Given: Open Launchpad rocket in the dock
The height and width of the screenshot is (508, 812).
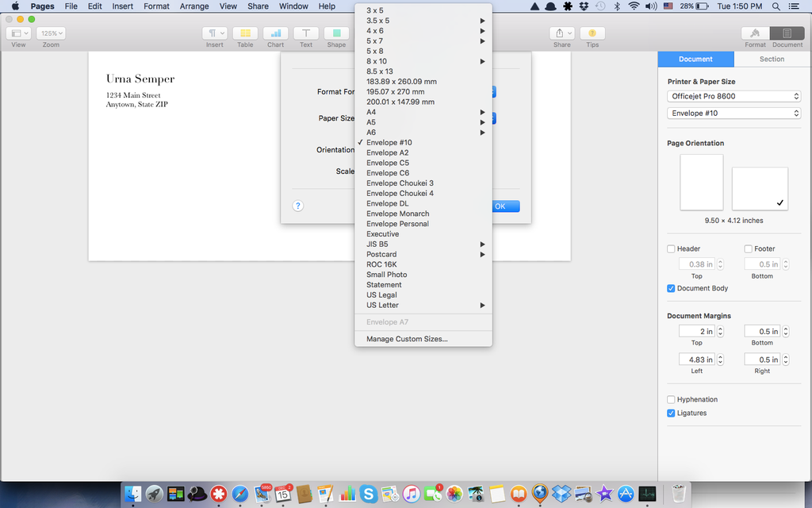Looking at the screenshot, I should click(155, 494).
